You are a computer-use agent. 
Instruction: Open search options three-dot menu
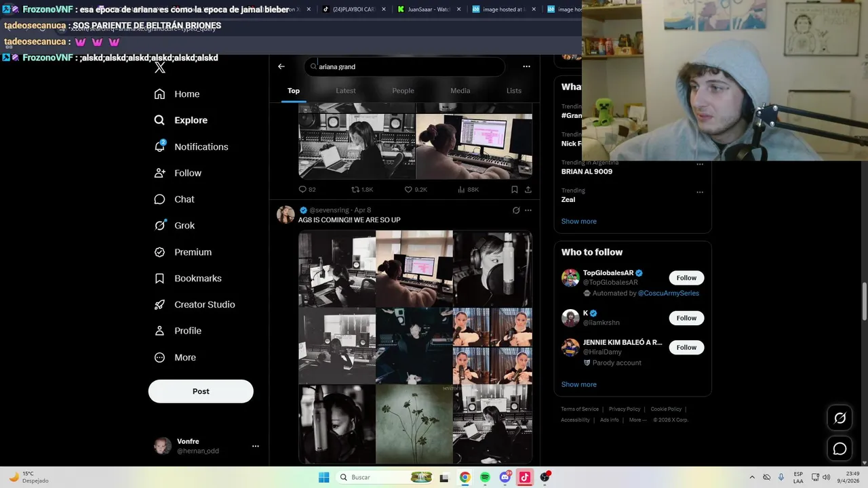click(x=526, y=66)
